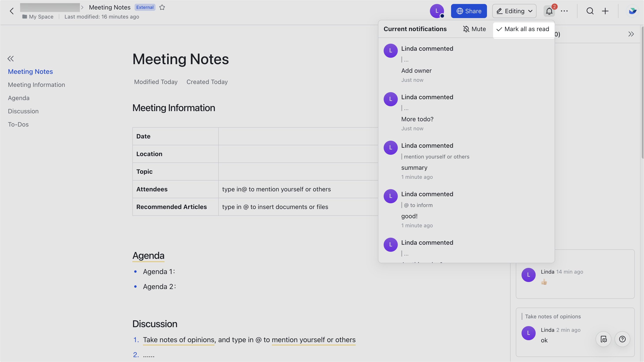Open the Editing mode dropdown

pyautogui.click(x=514, y=11)
